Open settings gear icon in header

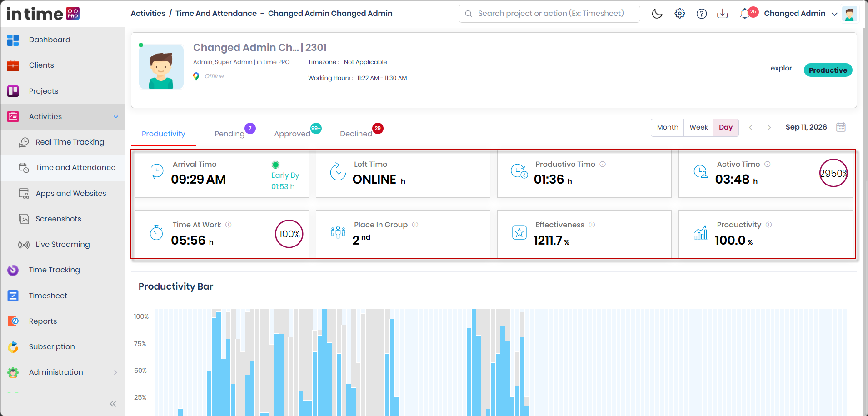pyautogui.click(x=680, y=14)
